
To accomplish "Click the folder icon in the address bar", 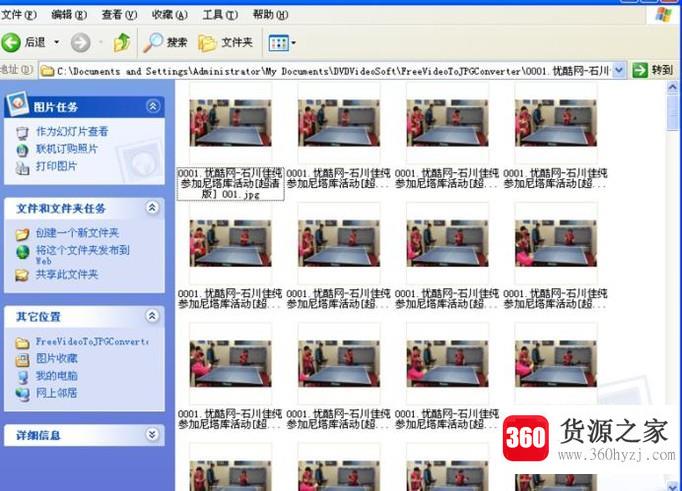I will 47,70.
